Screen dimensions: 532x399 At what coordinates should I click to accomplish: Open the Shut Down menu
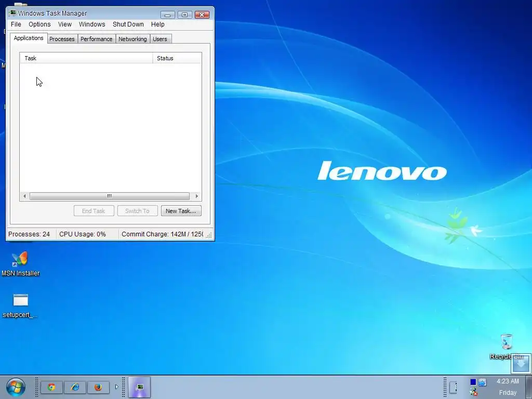coord(128,24)
